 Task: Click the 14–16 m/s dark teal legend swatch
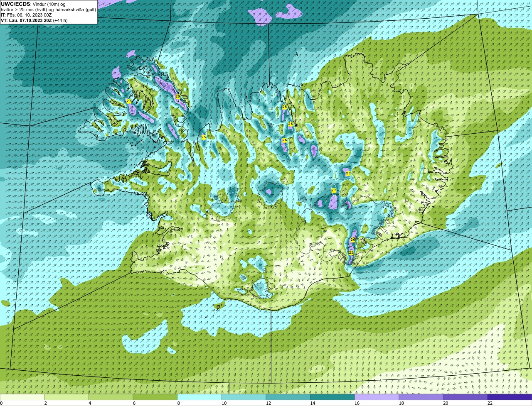coord(332,397)
